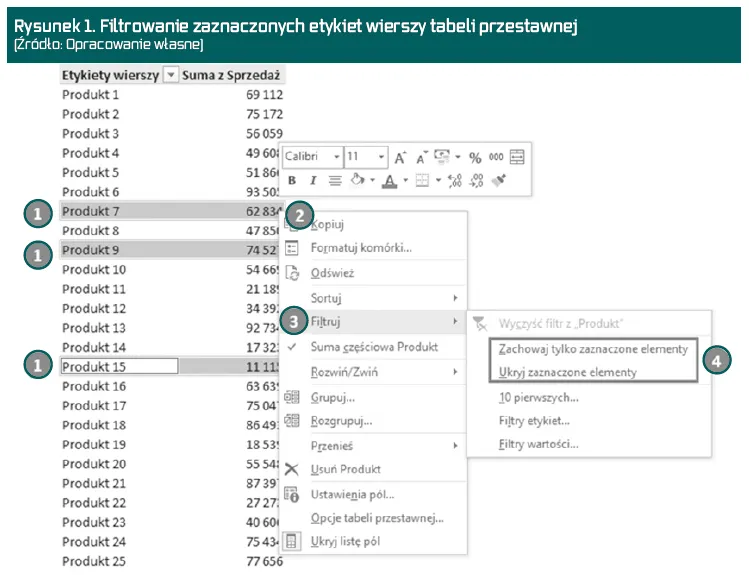Open the Etykiety wierszy filter dropdown

[171, 75]
